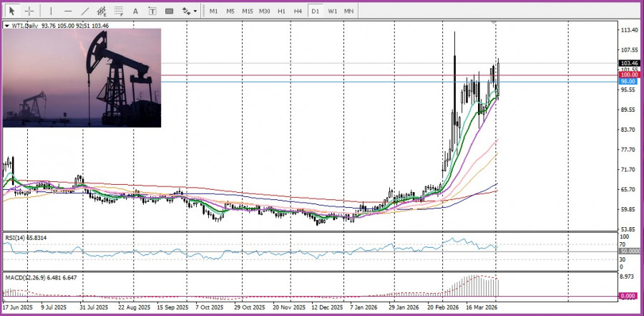This screenshot has height=316, width=644.
Task: Select the H4 timeframe
Action: (x=298, y=11)
